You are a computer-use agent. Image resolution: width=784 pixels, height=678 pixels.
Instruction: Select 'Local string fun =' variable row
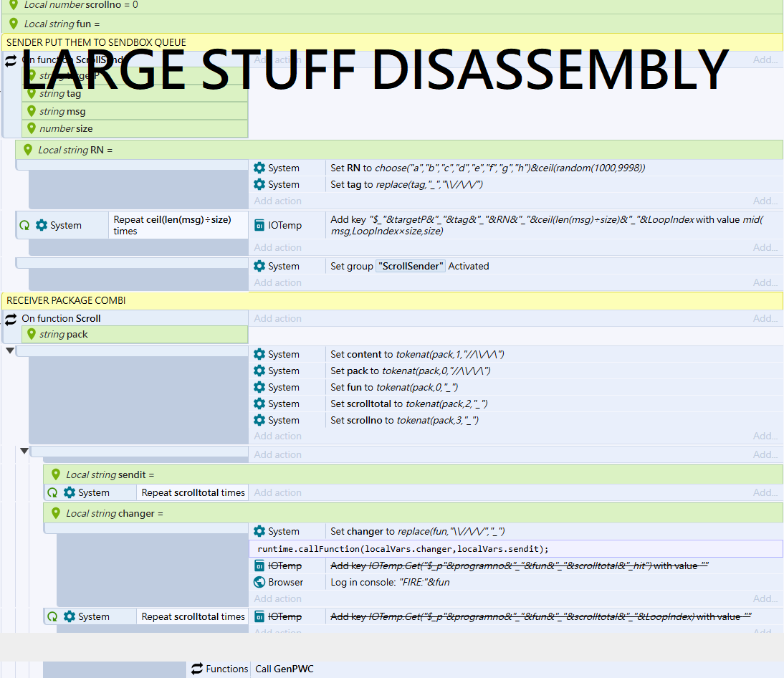[x=392, y=24]
